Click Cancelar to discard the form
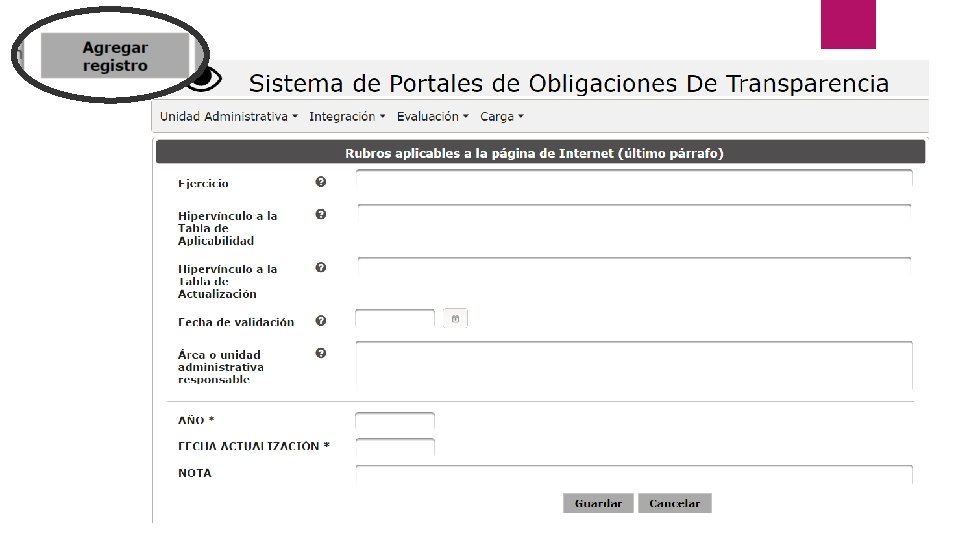Screen dimensions: 960x540 pyautogui.click(x=675, y=503)
